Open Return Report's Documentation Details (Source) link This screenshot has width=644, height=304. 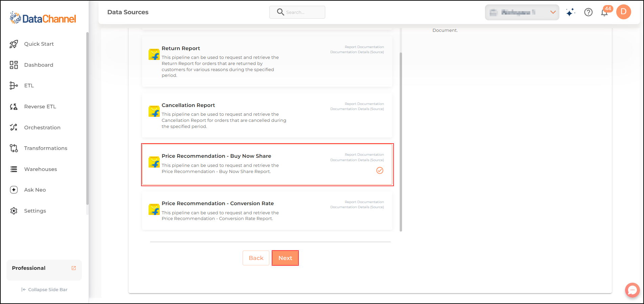click(x=357, y=52)
